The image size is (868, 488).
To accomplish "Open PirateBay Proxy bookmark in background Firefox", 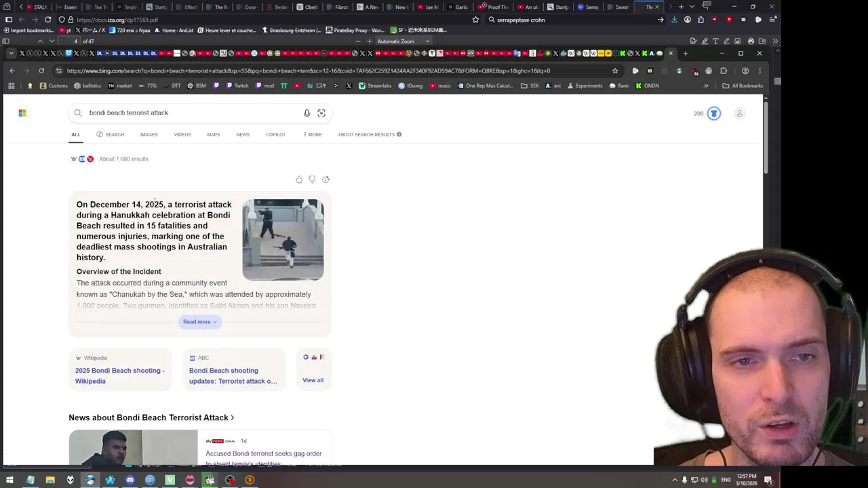I will [355, 30].
